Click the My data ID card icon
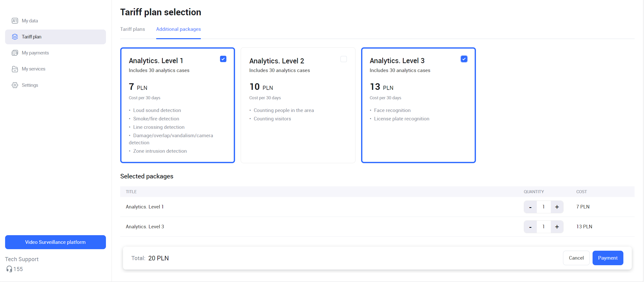 [15, 21]
